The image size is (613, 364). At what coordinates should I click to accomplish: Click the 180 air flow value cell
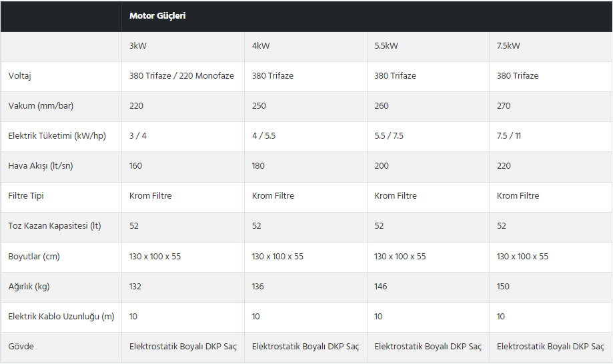tap(258, 166)
